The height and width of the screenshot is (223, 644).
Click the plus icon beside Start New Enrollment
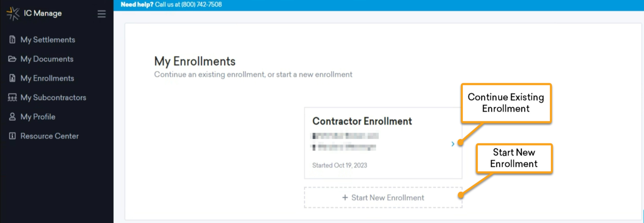coord(345,197)
